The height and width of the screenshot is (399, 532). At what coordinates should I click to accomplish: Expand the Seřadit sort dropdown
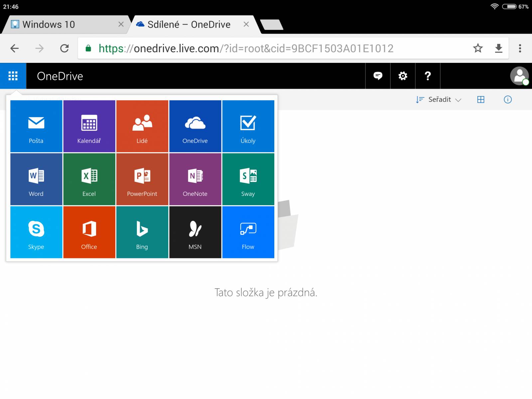(439, 99)
